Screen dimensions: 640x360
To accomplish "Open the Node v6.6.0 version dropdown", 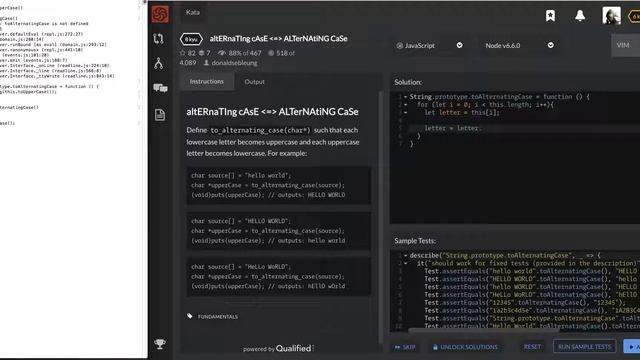I will [519, 45].
